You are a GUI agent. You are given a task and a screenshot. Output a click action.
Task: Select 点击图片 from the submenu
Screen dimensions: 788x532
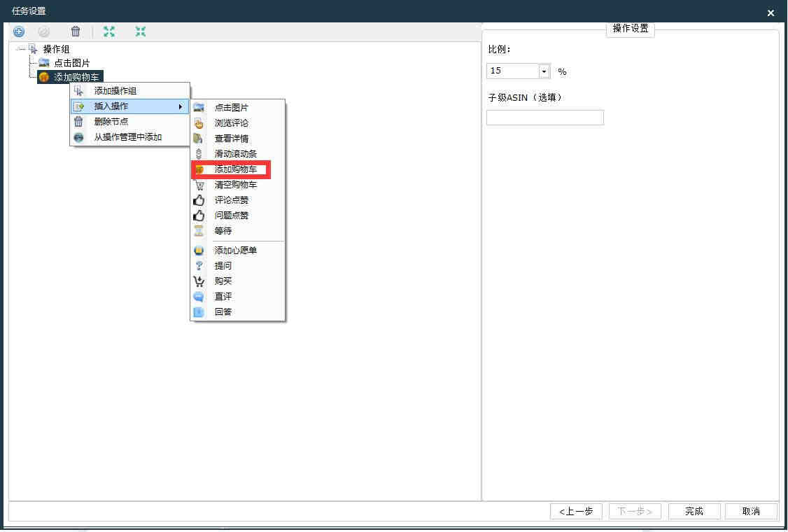tap(238, 108)
